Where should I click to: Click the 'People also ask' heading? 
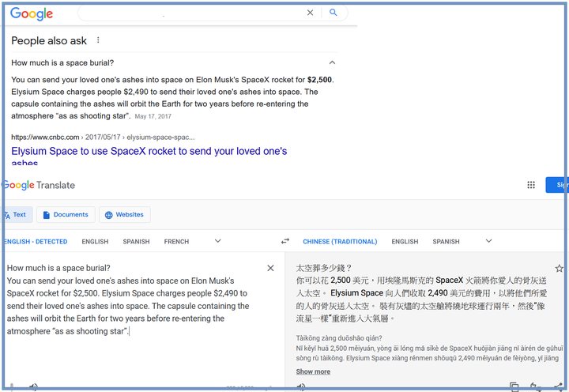(x=49, y=40)
